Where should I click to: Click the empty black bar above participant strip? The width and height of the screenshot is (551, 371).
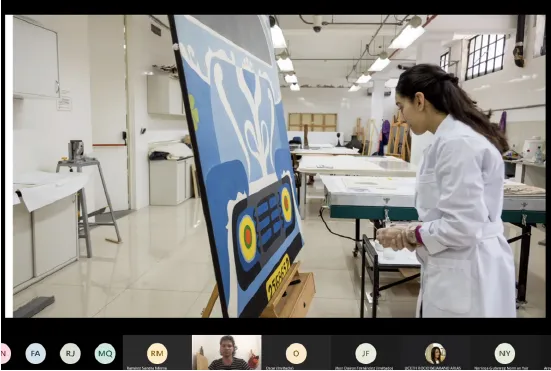[276, 326]
